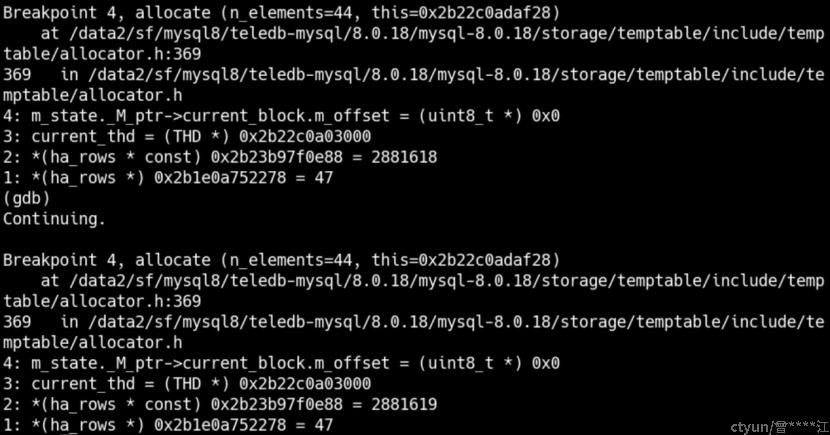Click the value 47 directly above (gdb)
The height and width of the screenshot is (435, 830).
323,178
